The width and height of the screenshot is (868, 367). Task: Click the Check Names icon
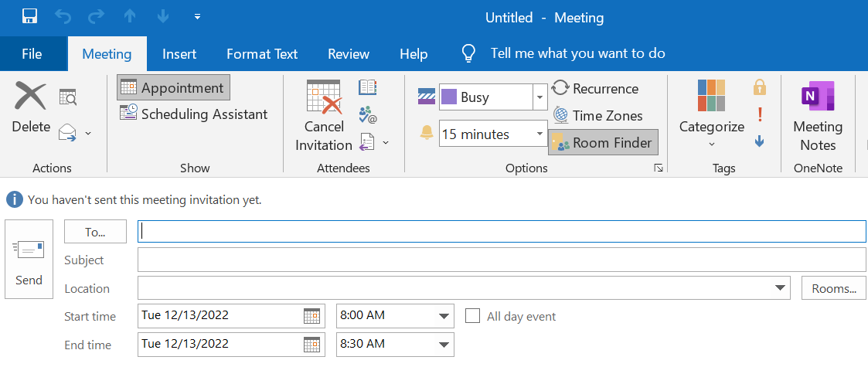[368, 115]
